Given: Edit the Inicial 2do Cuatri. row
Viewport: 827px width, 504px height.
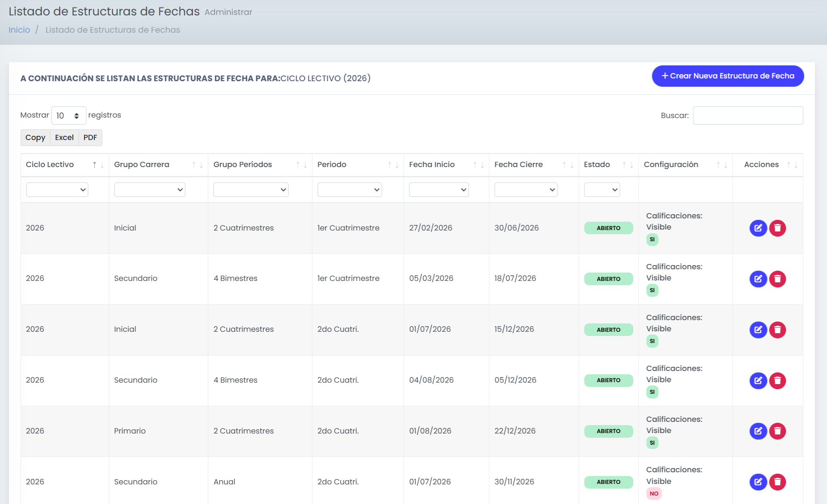Looking at the screenshot, I should point(758,330).
